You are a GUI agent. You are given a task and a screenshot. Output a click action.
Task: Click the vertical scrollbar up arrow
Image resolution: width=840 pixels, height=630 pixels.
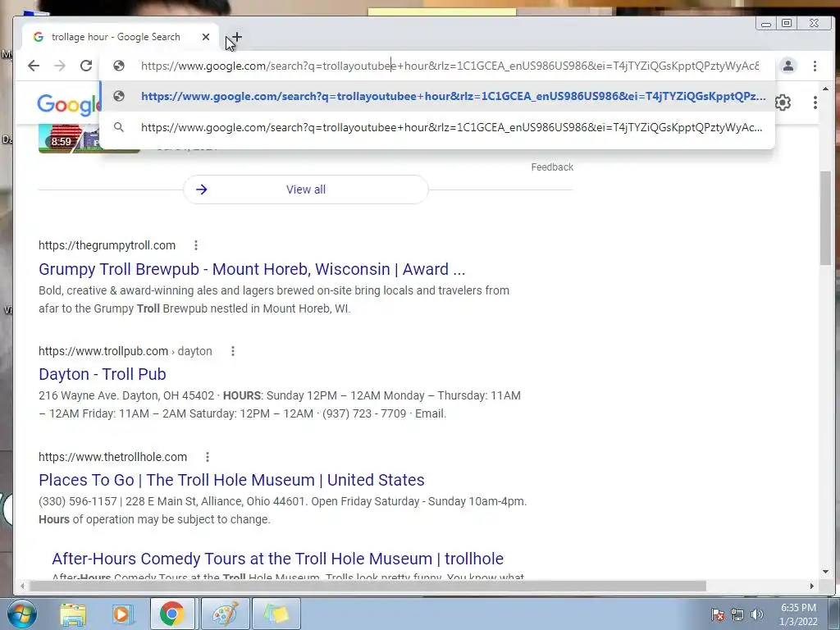825,89
